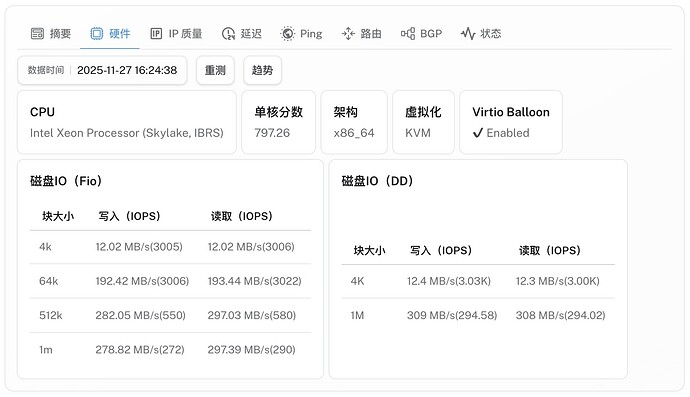Click the Virtio Balloon heading
The height and width of the screenshot is (397, 690).
511,112
